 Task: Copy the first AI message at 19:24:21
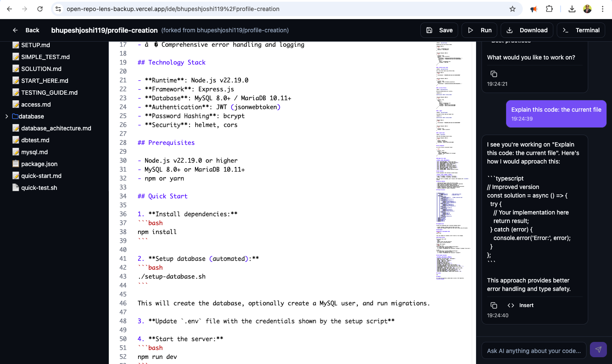click(x=494, y=74)
